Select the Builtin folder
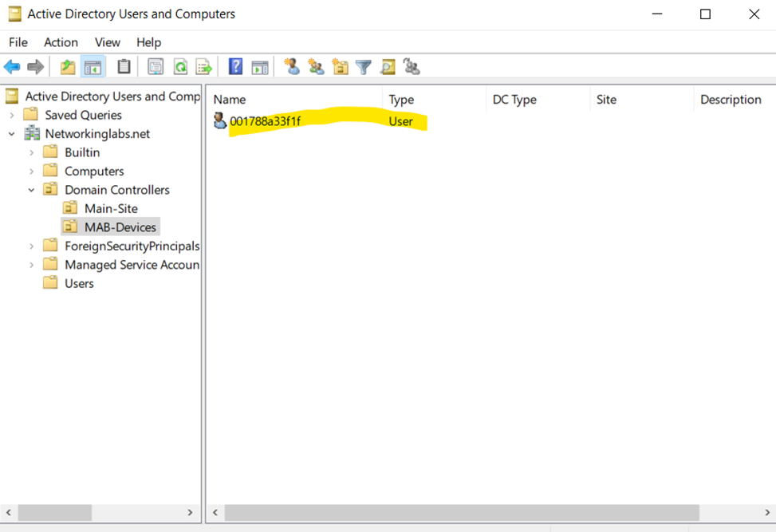Image resolution: width=776 pixels, height=532 pixels. (82, 153)
